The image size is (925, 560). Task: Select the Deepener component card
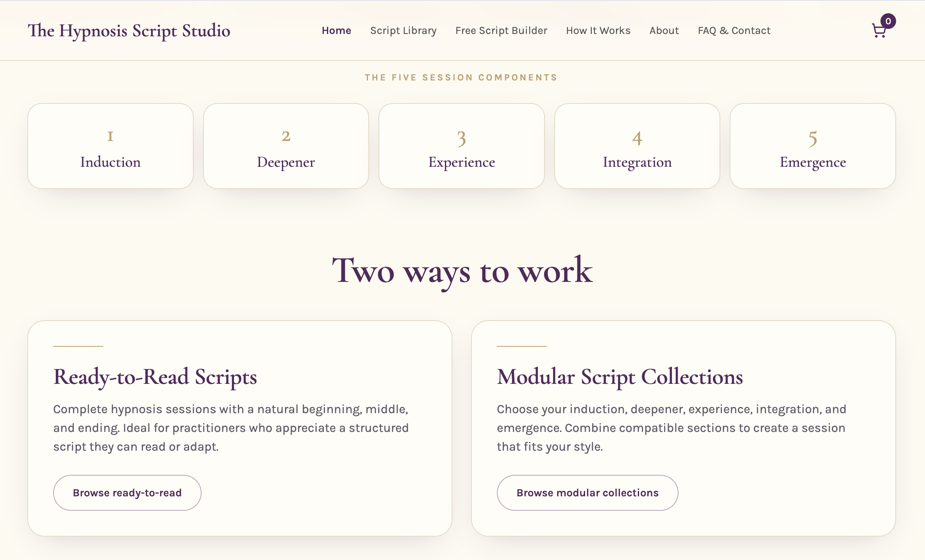pyautogui.click(x=286, y=146)
